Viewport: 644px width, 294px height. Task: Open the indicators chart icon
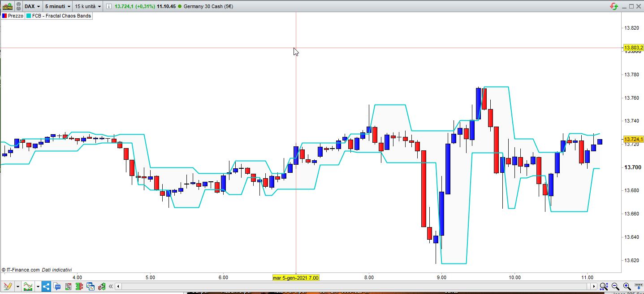(28, 286)
